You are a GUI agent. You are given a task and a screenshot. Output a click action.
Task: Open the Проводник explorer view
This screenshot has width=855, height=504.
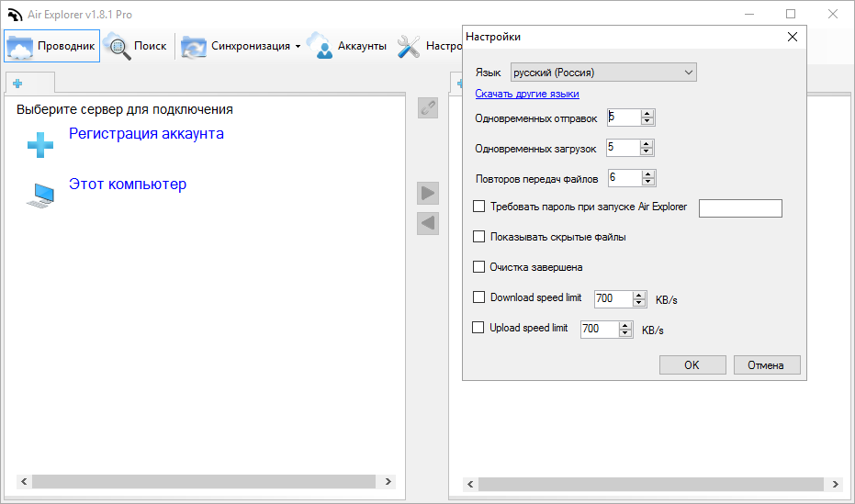tap(52, 46)
